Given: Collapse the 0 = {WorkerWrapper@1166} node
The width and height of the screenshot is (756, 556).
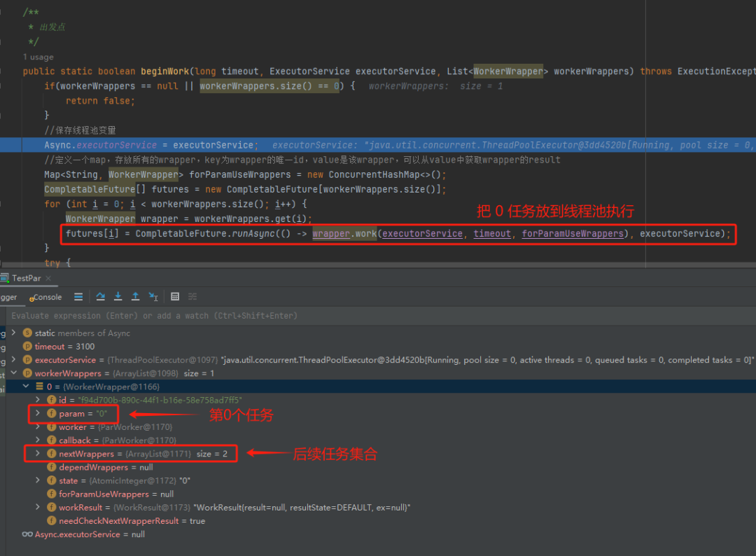Looking at the screenshot, I should 26,387.
